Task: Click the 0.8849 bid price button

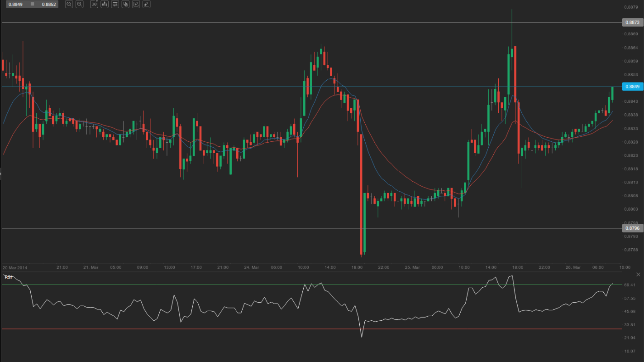Action: coord(15,4)
